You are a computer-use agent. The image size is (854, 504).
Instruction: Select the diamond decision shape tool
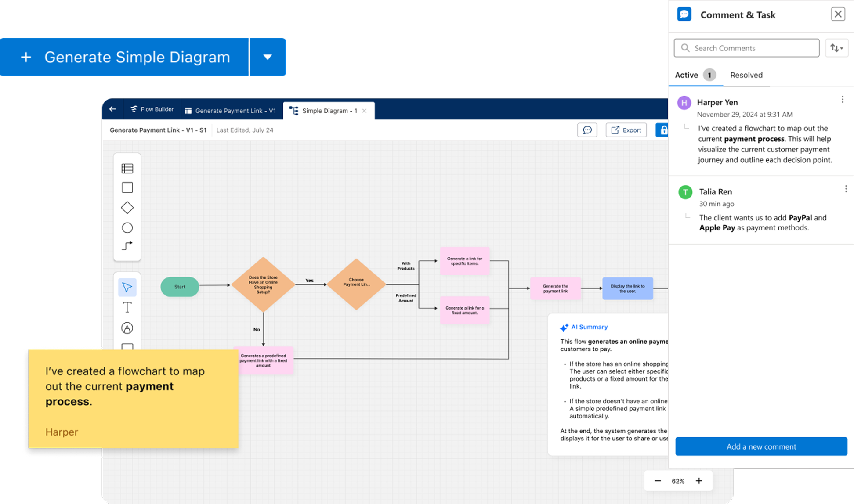(127, 208)
